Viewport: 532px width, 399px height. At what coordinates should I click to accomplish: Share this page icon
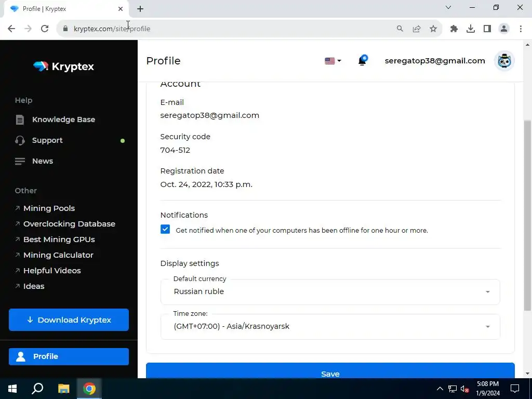click(417, 29)
